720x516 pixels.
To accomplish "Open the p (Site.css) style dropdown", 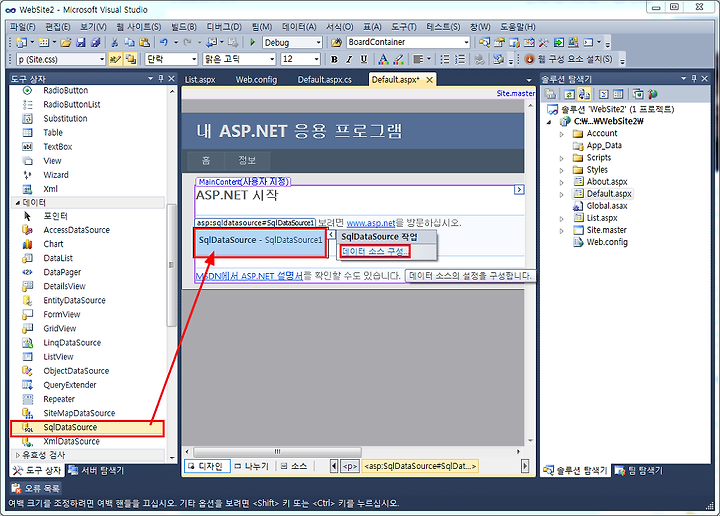I will click(x=102, y=59).
